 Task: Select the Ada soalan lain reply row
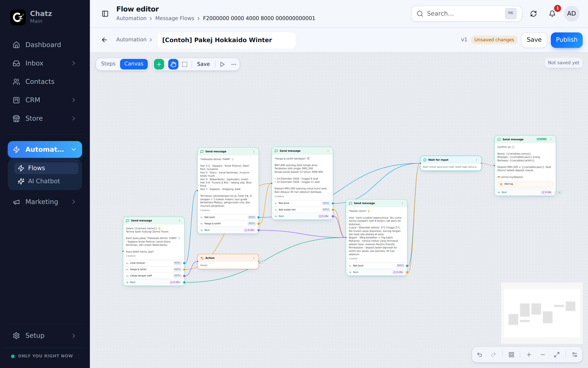(x=302, y=210)
